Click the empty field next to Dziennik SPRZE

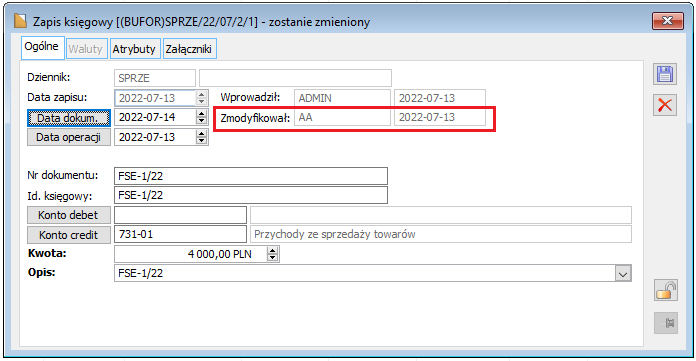point(295,78)
